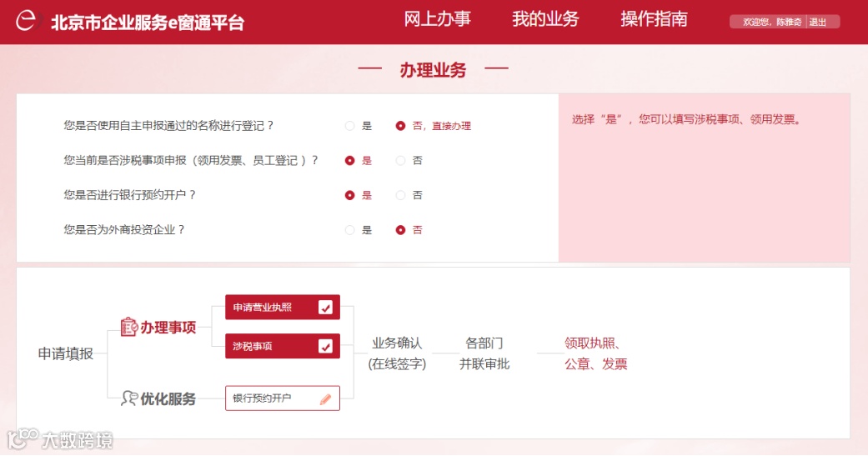Image resolution: width=868 pixels, height=456 pixels.
Task: Select 是 for 自主申报名称登记 question
Action: click(x=349, y=126)
